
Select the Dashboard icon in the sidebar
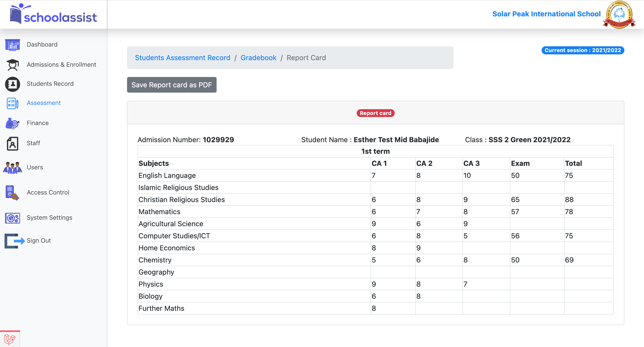click(12, 45)
